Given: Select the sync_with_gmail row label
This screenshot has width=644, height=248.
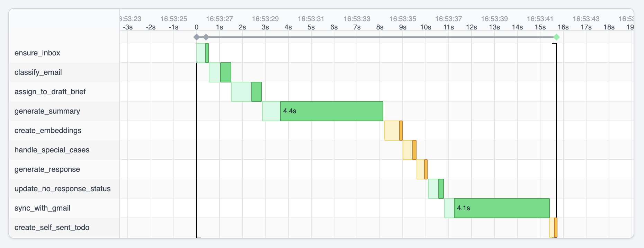Looking at the screenshot, I should [42, 208].
